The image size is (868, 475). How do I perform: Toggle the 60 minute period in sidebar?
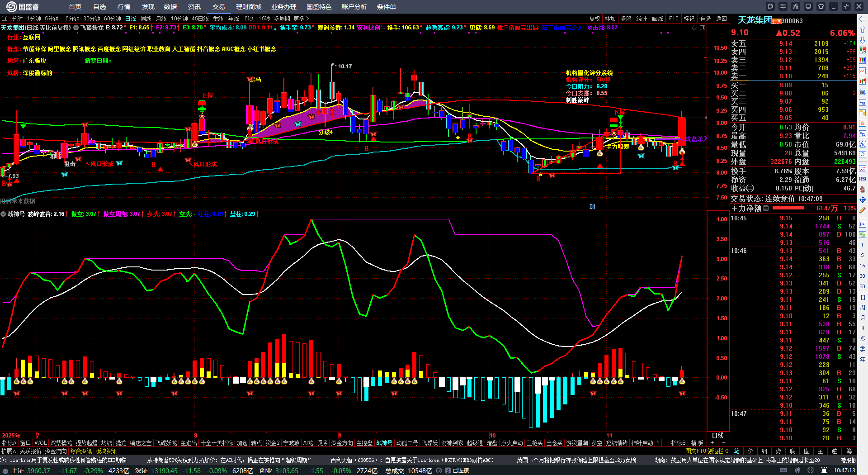pos(862,286)
